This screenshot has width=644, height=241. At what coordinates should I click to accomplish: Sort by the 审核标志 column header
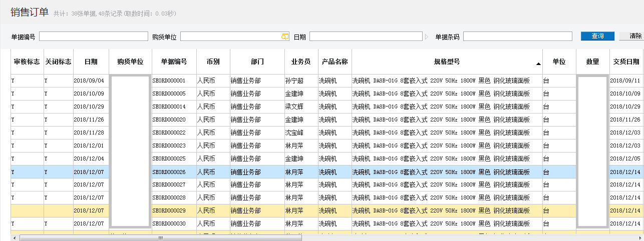pyautogui.click(x=27, y=62)
